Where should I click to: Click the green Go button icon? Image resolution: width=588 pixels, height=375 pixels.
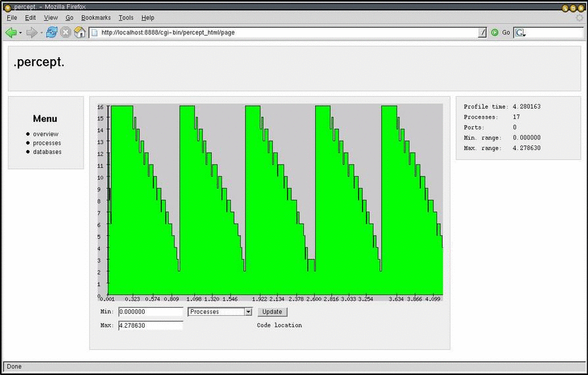[x=495, y=32]
